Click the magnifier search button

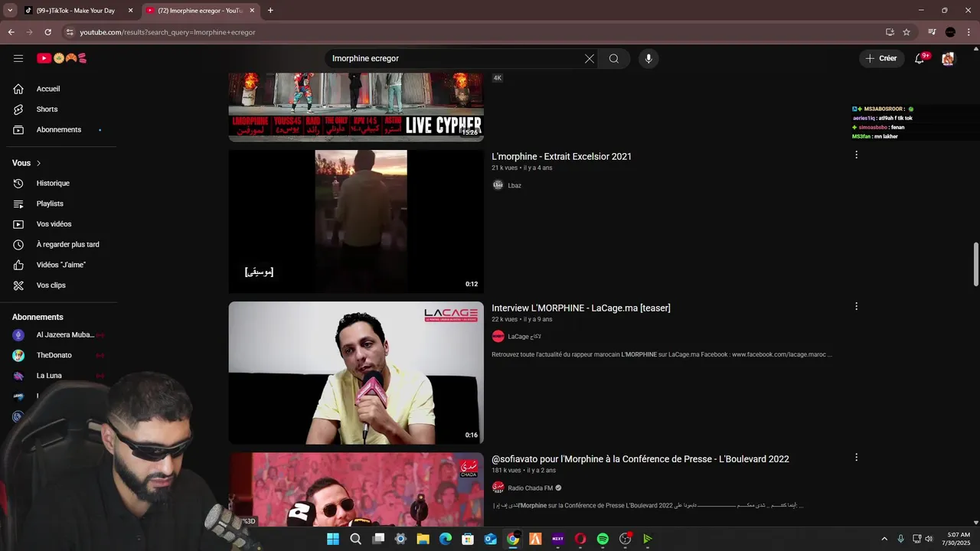(x=614, y=59)
